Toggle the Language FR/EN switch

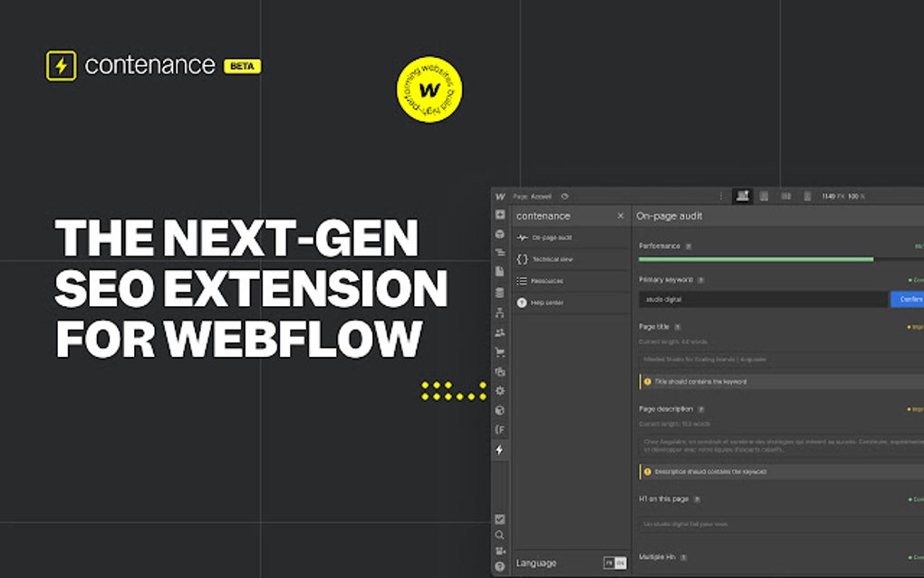click(x=614, y=564)
